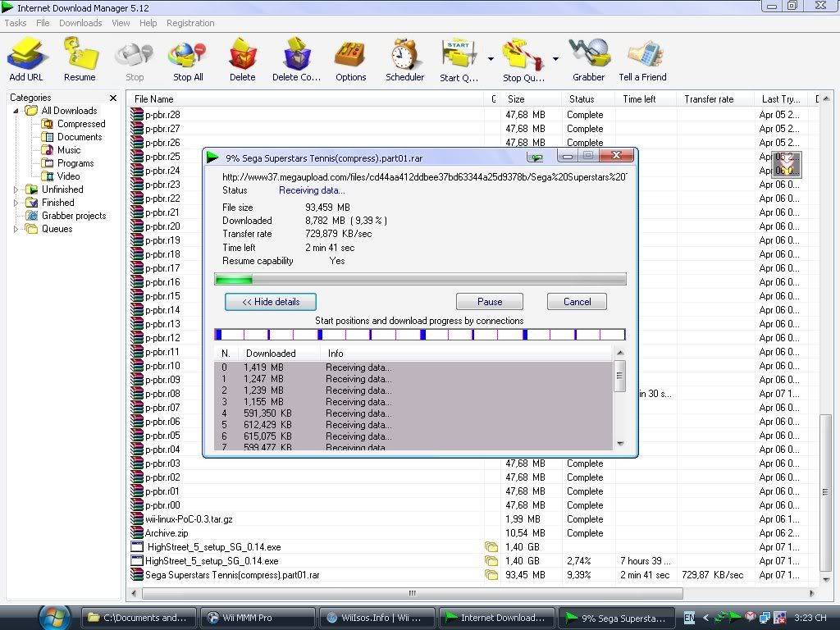Screen dimensions: 840x630
Task: Open the Tasks menu
Action: (16, 23)
